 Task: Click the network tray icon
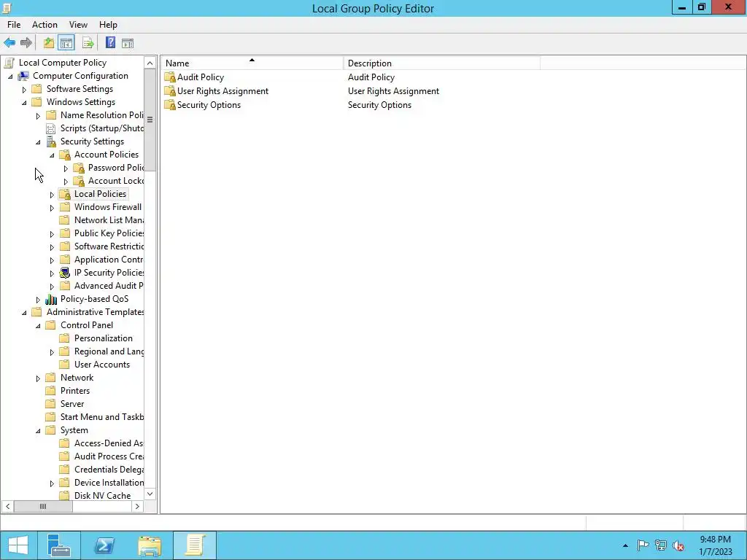(x=661, y=545)
